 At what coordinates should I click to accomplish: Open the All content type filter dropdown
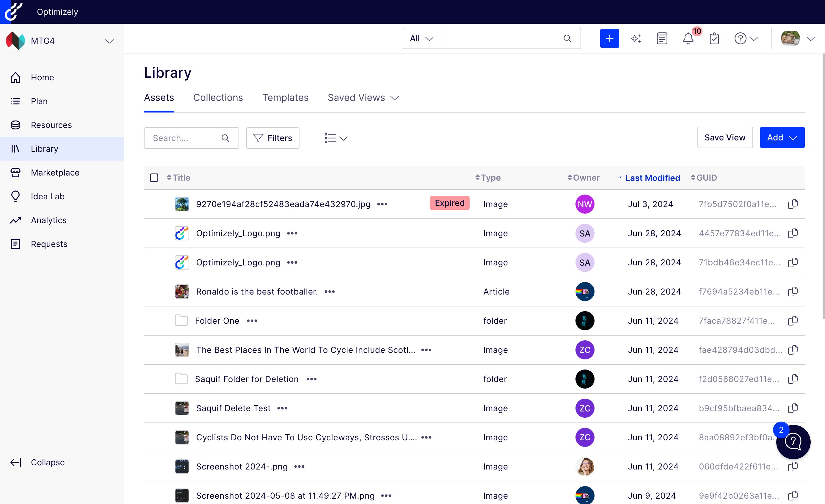[421, 38]
